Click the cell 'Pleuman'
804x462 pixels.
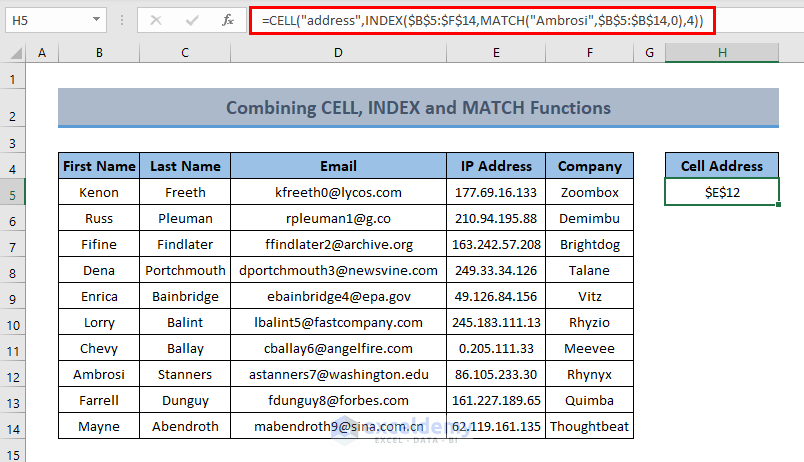185,218
